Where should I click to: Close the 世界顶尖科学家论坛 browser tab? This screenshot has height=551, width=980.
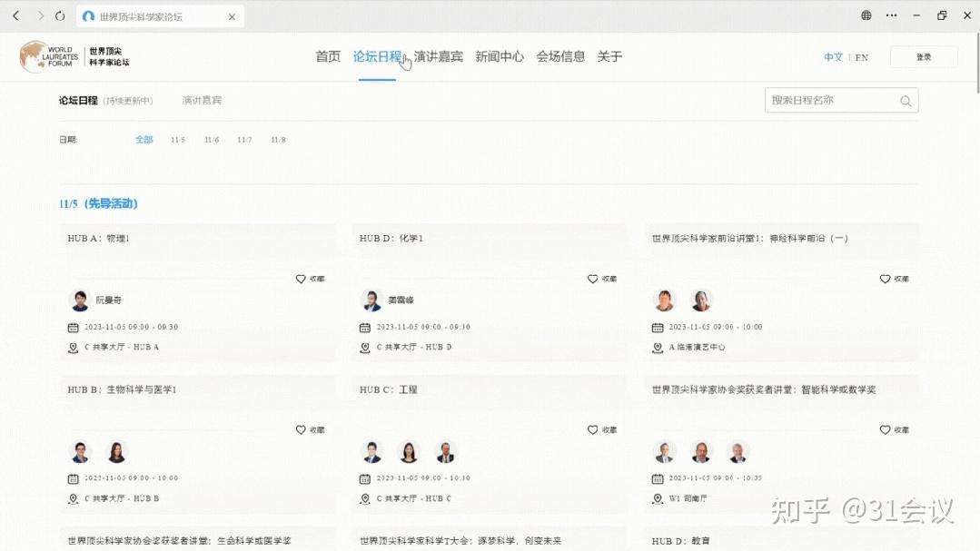(x=232, y=17)
